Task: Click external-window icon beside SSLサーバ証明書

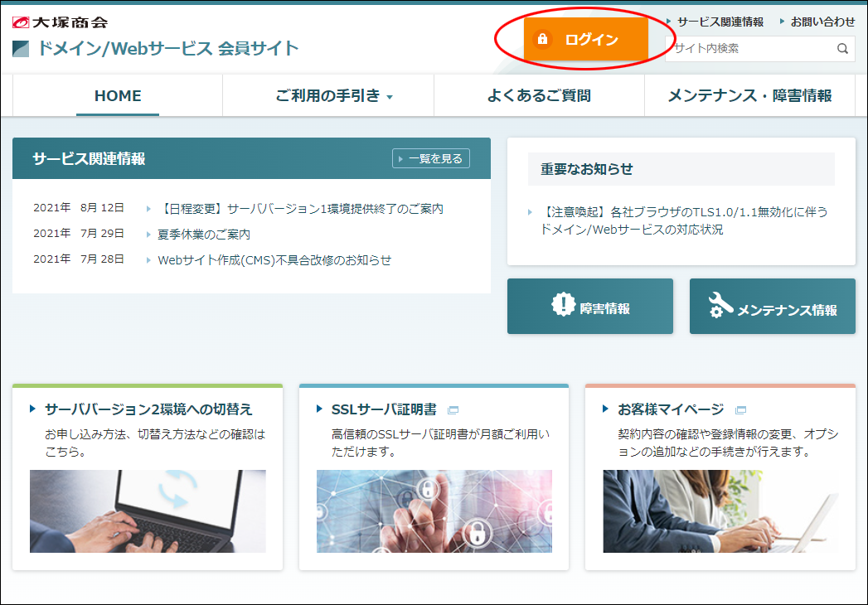Action: [453, 410]
